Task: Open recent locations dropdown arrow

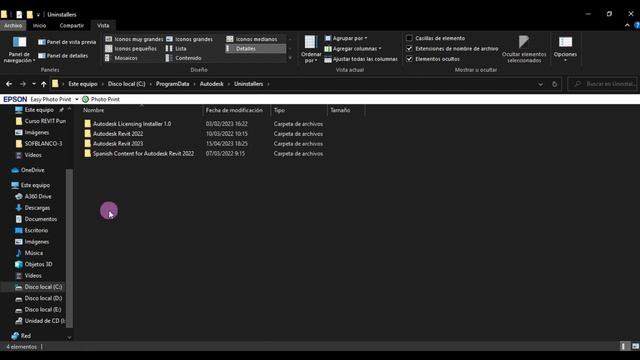Action: click(34, 84)
